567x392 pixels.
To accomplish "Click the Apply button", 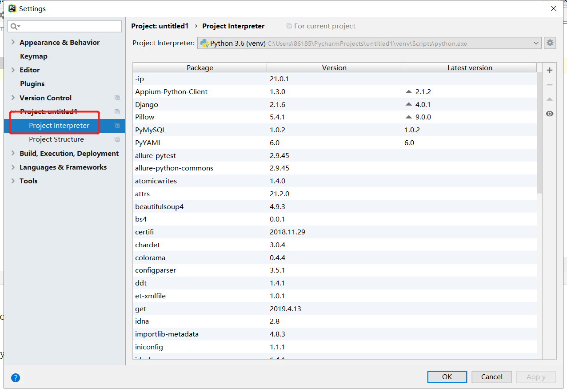I will coord(536,376).
